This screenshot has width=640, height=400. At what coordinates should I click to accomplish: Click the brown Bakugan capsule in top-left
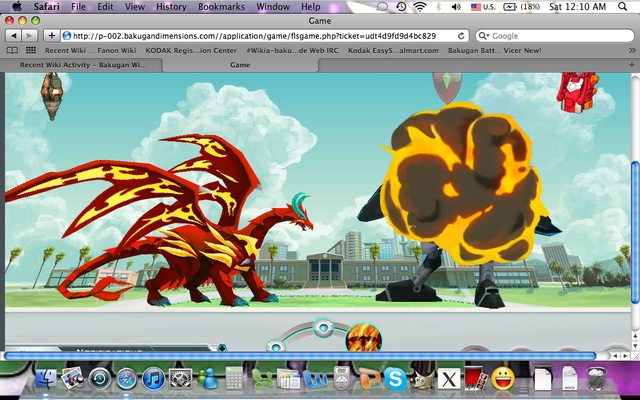tap(52, 96)
